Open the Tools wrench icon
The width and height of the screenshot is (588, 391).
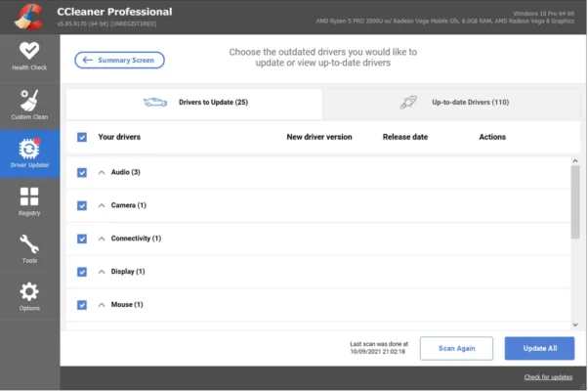29,248
